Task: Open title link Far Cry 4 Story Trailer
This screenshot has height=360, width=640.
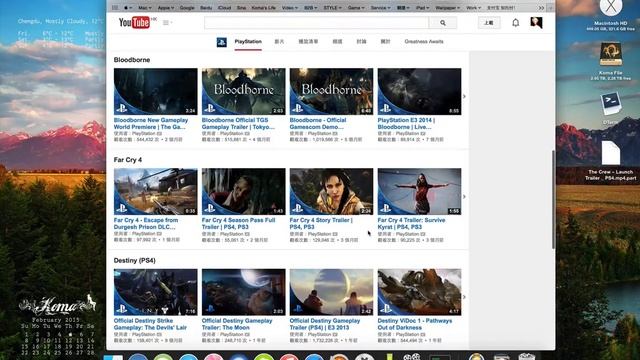Action: pyautogui.click(x=321, y=224)
